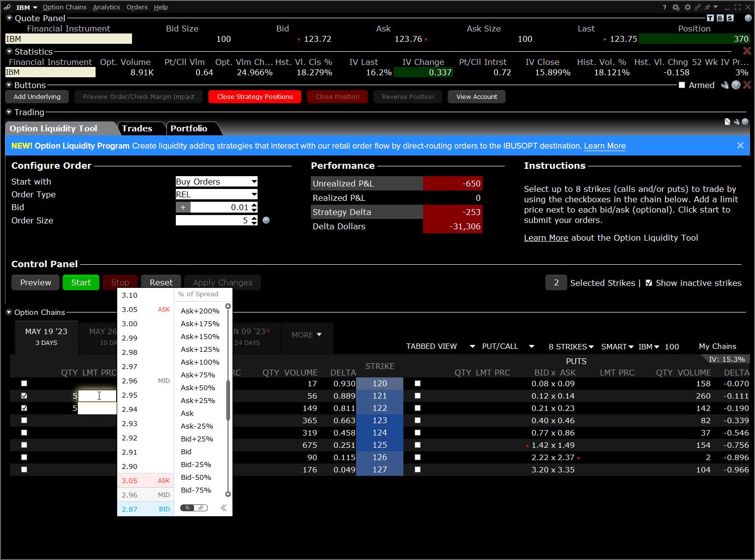755x560 pixels.
Task: Remove the Buttons panel with red X
Action: point(747,85)
